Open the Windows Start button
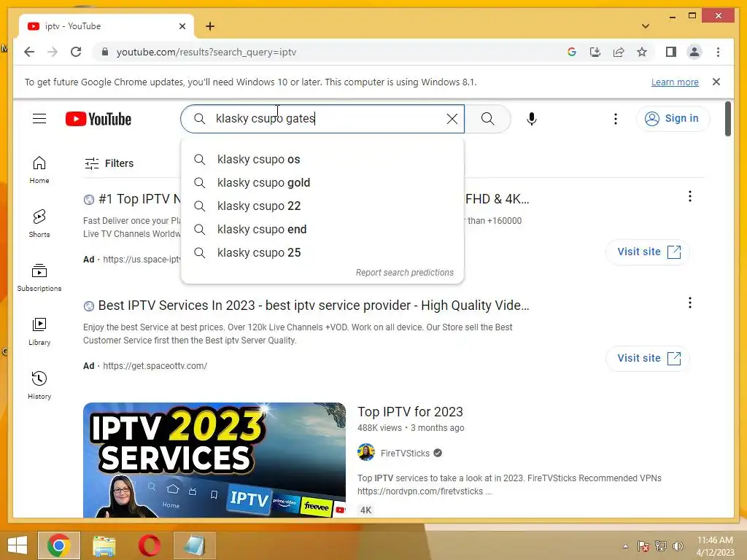The width and height of the screenshot is (747, 560). [x=18, y=545]
